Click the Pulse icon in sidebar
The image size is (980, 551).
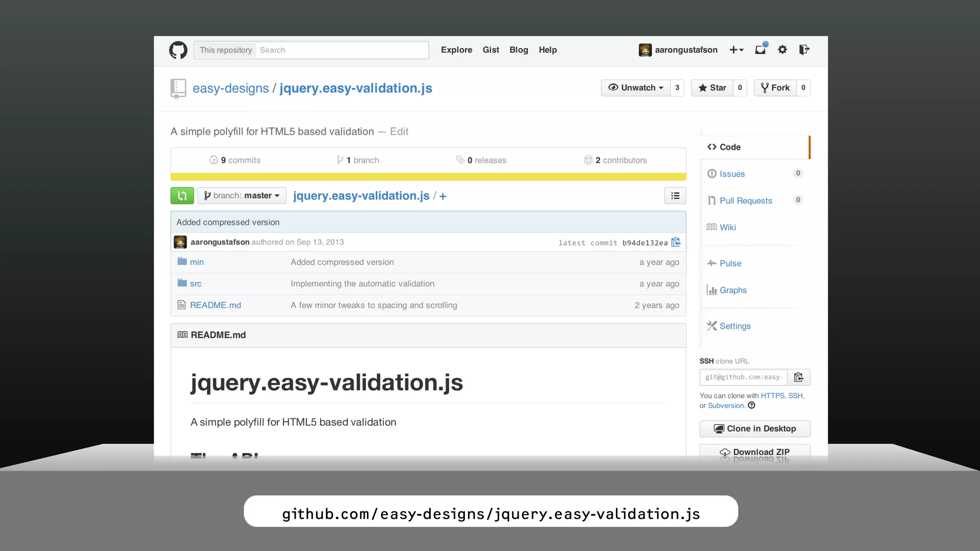[x=712, y=263]
